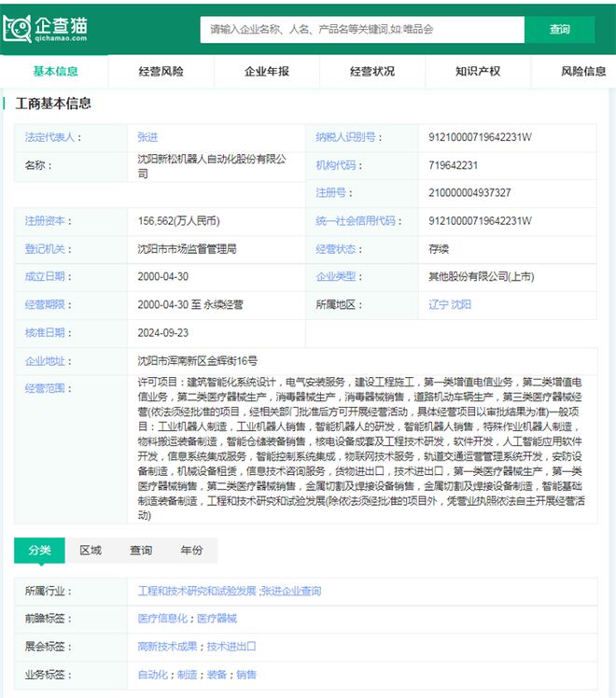The height and width of the screenshot is (698, 616).
Task: Open the 制造 business tag
Action: [187, 675]
